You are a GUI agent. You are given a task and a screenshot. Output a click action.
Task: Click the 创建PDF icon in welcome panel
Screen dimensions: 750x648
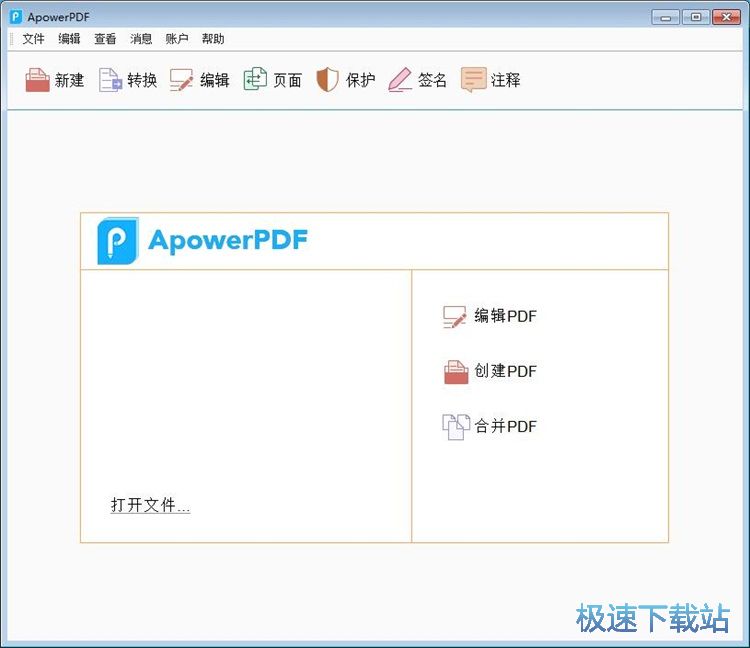(x=456, y=372)
